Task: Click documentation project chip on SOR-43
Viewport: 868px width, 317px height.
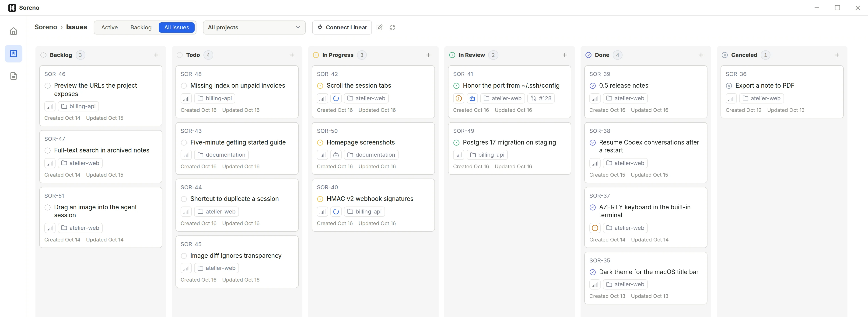Action: (x=221, y=155)
